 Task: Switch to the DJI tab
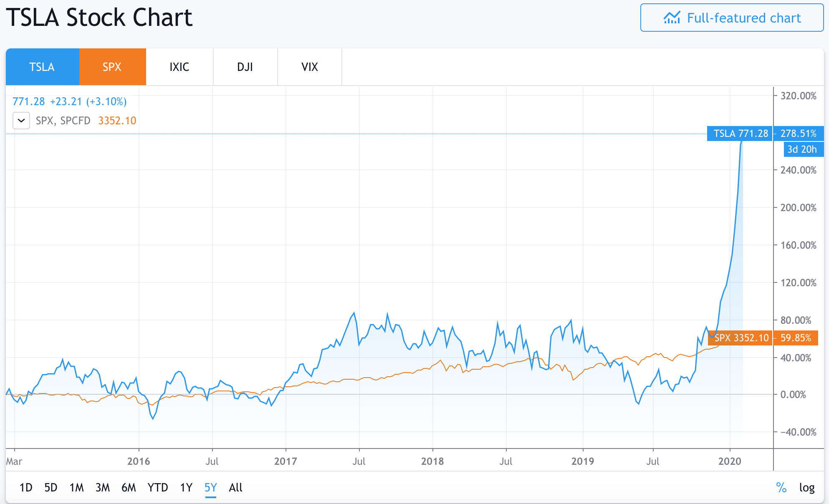[x=245, y=67]
